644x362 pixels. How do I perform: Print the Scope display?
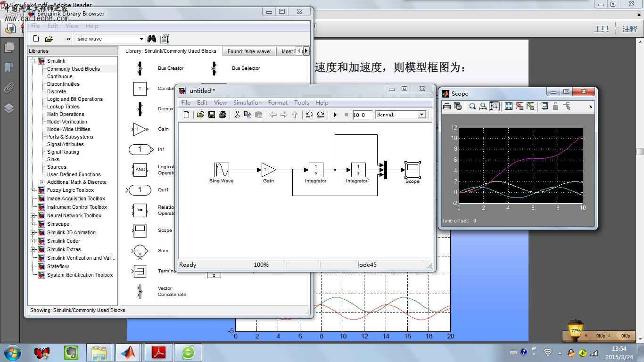pyautogui.click(x=446, y=106)
